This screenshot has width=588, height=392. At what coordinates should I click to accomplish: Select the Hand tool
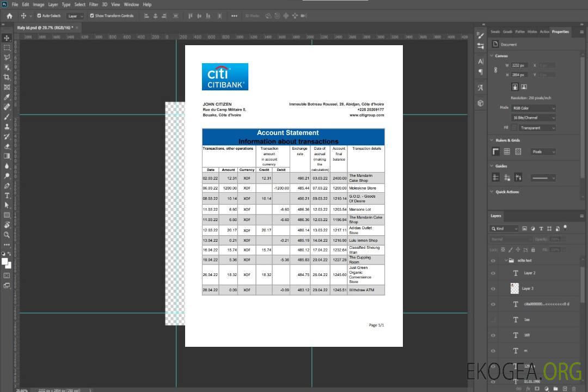pos(7,225)
